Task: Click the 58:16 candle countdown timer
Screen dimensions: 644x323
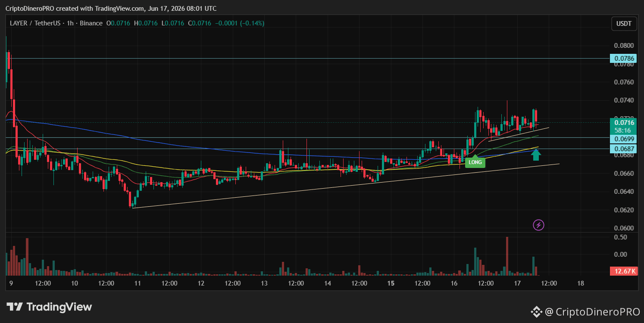Action: (624, 130)
